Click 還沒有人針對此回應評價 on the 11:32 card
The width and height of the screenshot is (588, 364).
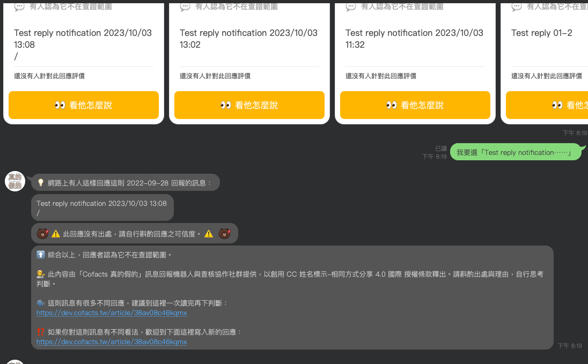coord(381,76)
